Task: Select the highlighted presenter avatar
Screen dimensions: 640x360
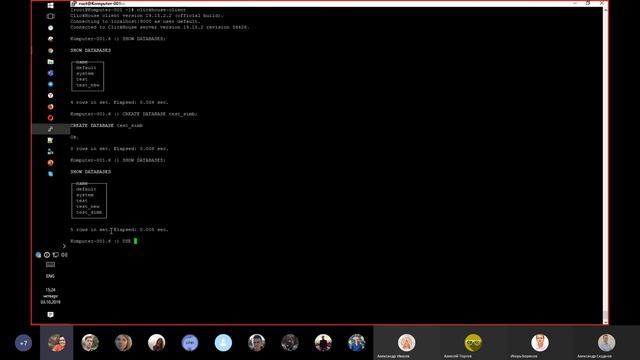Action: 57,343
